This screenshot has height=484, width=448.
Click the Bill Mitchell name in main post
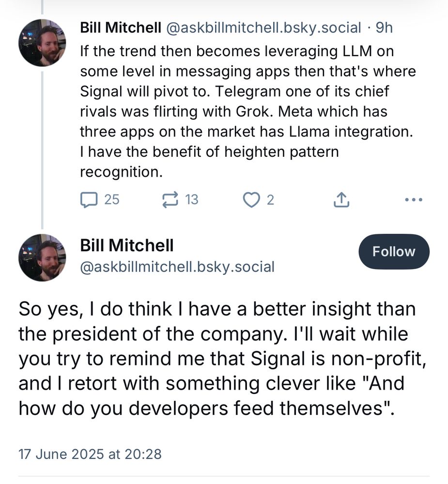point(127,246)
